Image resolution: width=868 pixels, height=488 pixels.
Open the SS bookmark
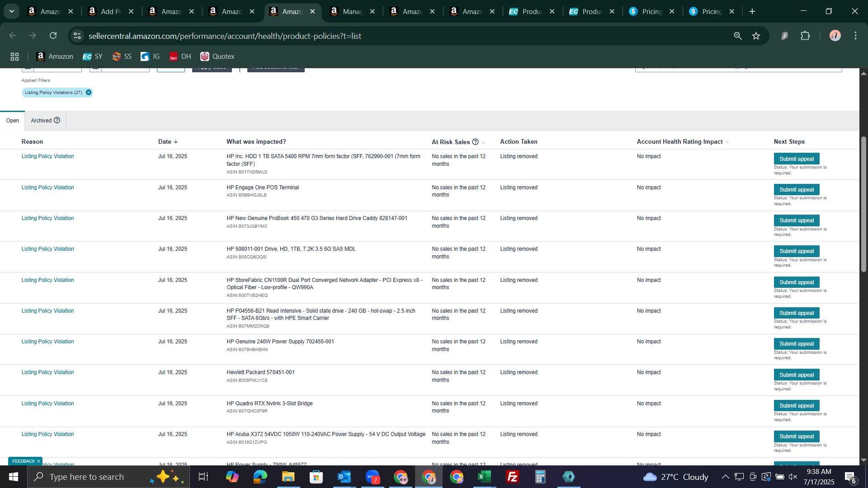122,56
